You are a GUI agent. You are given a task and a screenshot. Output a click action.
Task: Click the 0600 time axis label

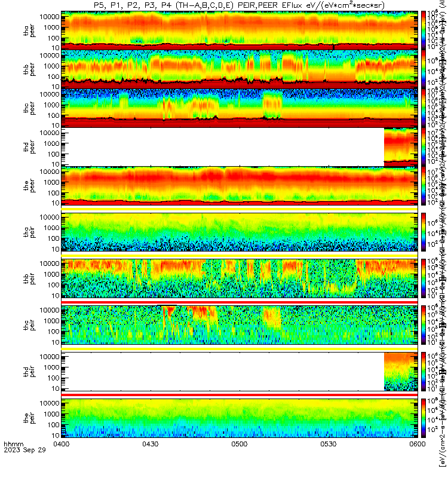417,444
